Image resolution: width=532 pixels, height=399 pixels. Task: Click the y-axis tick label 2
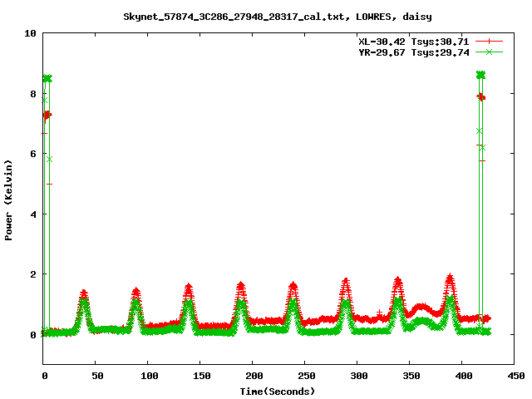(x=33, y=274)
